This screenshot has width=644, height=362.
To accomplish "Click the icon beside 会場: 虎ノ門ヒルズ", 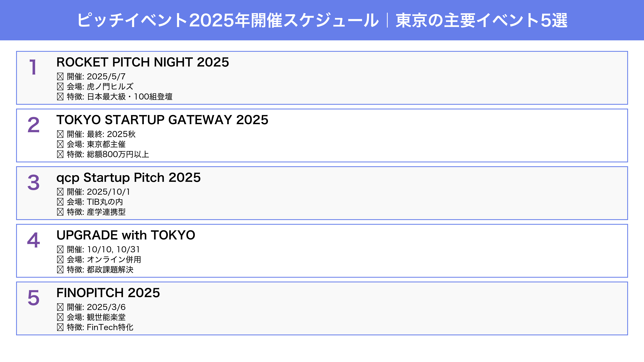I will (60, 86).
